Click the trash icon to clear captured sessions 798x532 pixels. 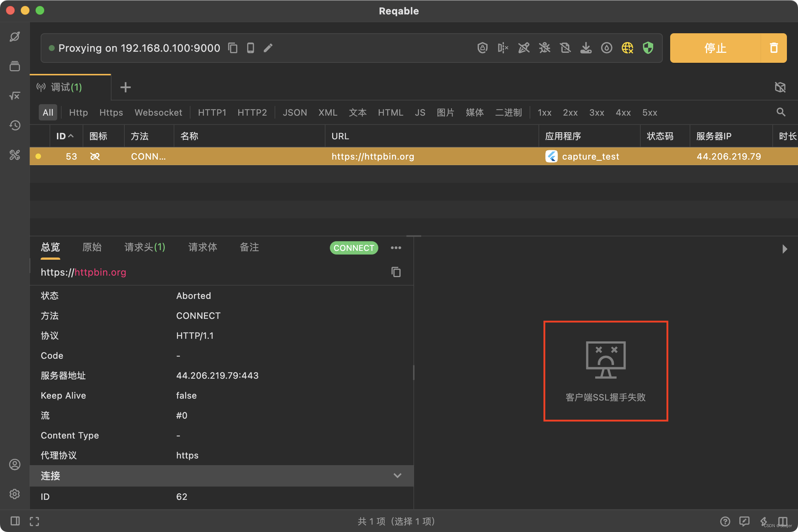(774, 48)
